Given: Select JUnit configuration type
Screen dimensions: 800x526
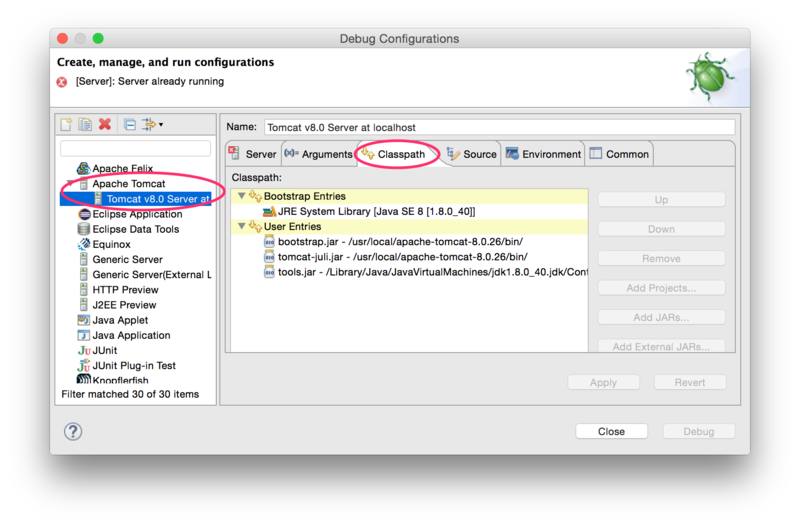Looking at the screenshot, I should coord(105,350).
